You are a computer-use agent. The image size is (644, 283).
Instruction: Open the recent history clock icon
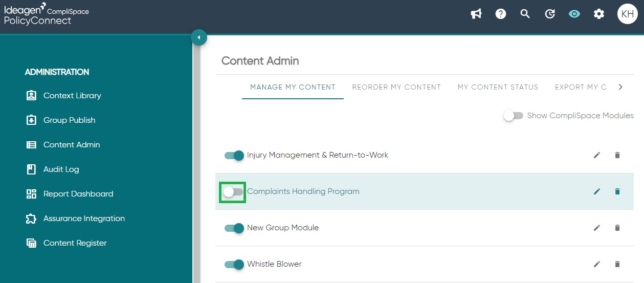pyautogui.click(x=550, y=14)
